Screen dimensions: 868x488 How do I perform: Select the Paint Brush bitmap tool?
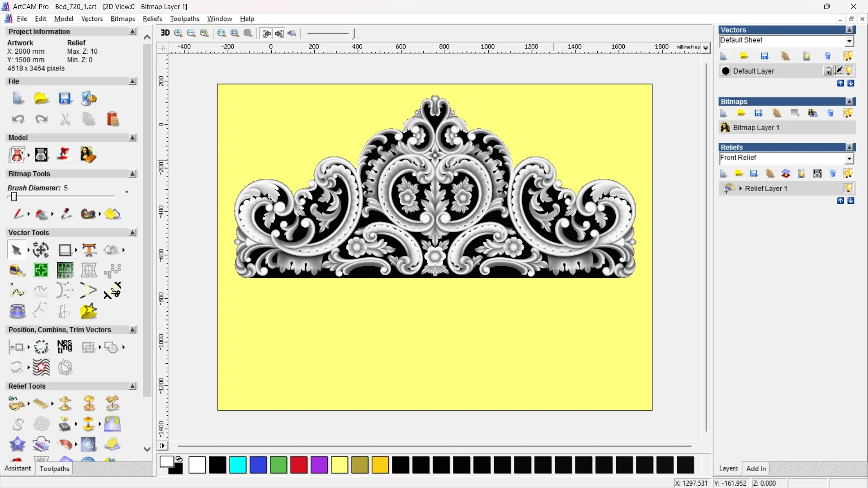point(18,214)
